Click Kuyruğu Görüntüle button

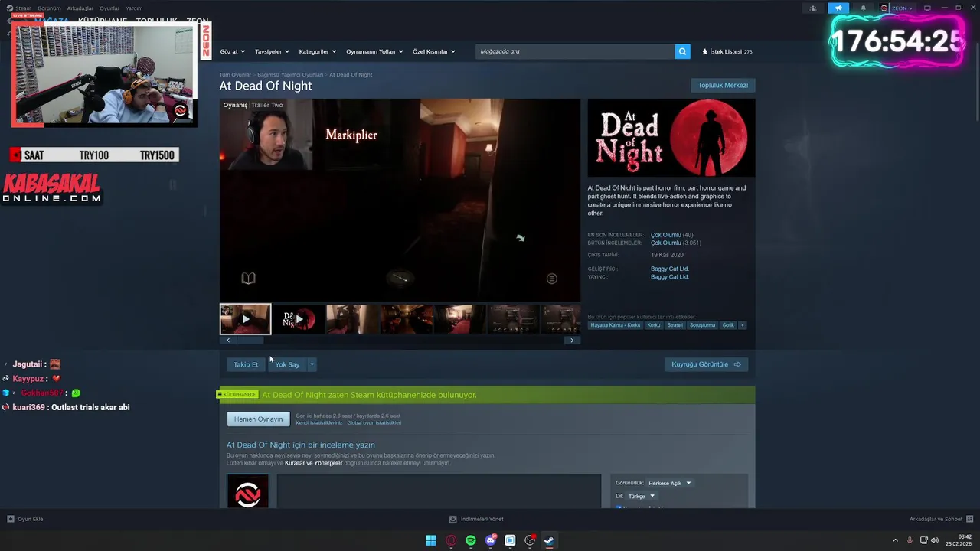point(706,364)
